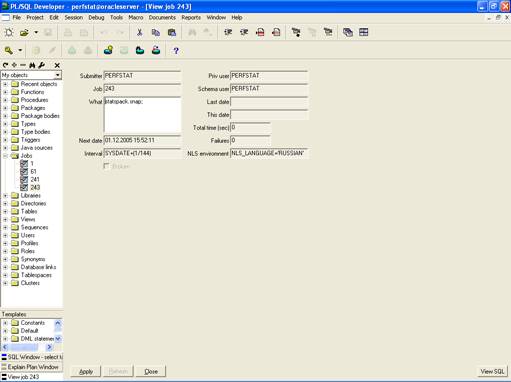Click the Indent selection toolbar icon
The width and height of the screenshot is (511, 382).
(x=228, y=32)
